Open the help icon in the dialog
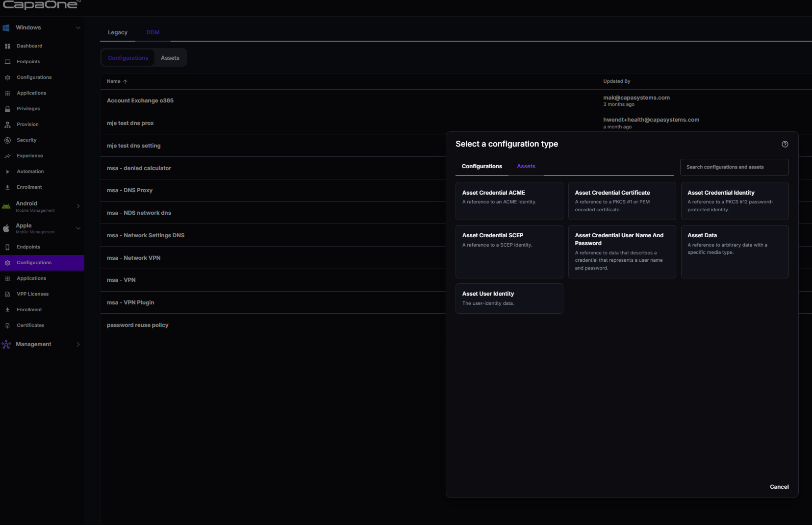812x525 pixels. 785,144
